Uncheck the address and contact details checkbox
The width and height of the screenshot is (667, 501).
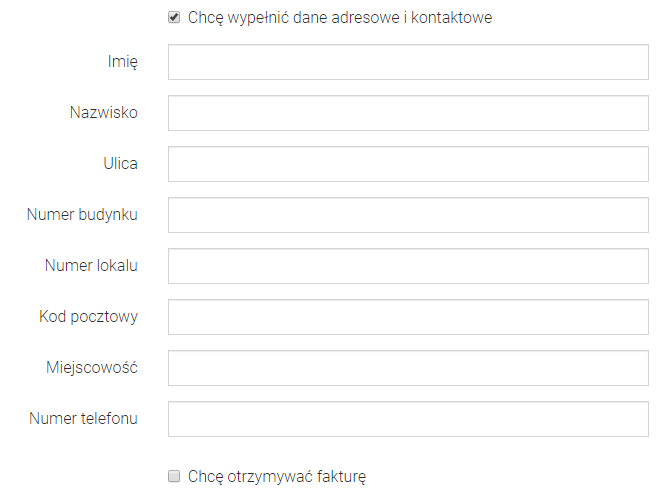coord(174,17)
